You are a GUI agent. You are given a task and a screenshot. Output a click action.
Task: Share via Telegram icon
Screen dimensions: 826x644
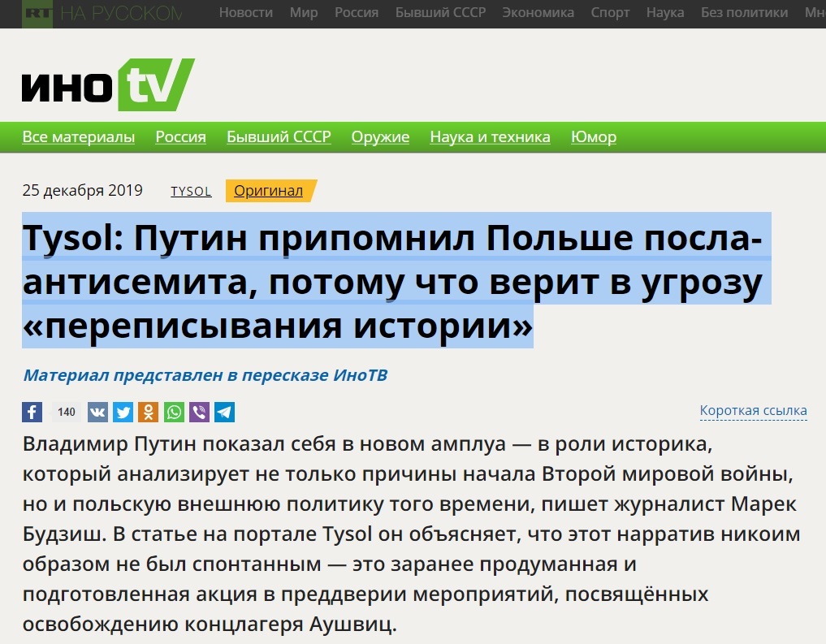click(224, 412)
